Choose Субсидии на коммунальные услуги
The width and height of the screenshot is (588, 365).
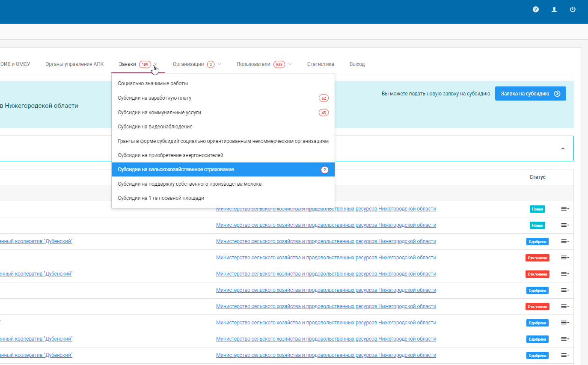tap(159, 113)
